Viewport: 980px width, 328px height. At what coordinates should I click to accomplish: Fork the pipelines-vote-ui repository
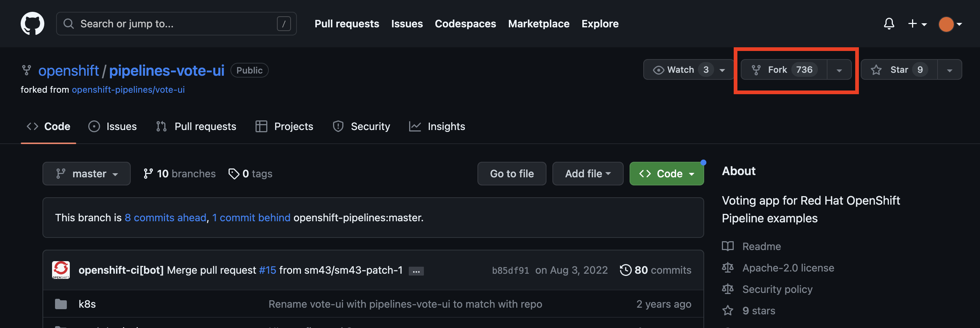784,70
